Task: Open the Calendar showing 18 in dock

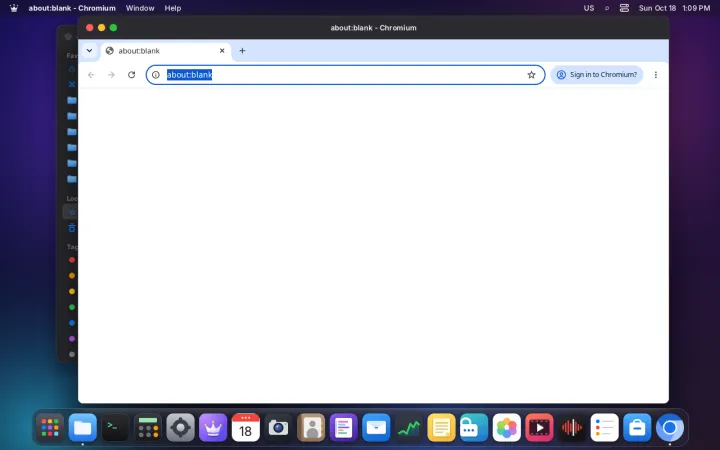Action: pos(246,428)
